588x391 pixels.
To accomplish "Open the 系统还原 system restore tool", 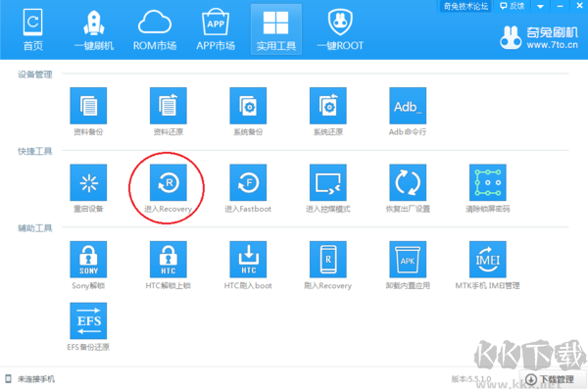I will tap(327, 106).
